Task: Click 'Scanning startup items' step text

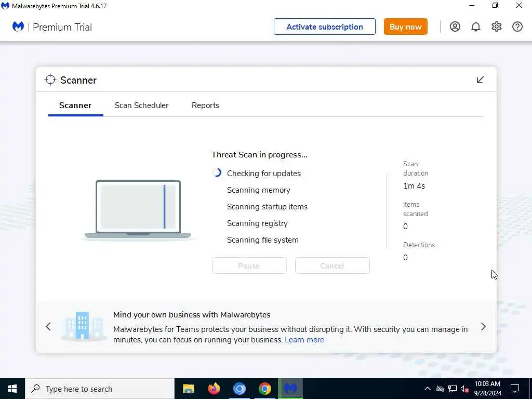Action: tap(267, 207)
